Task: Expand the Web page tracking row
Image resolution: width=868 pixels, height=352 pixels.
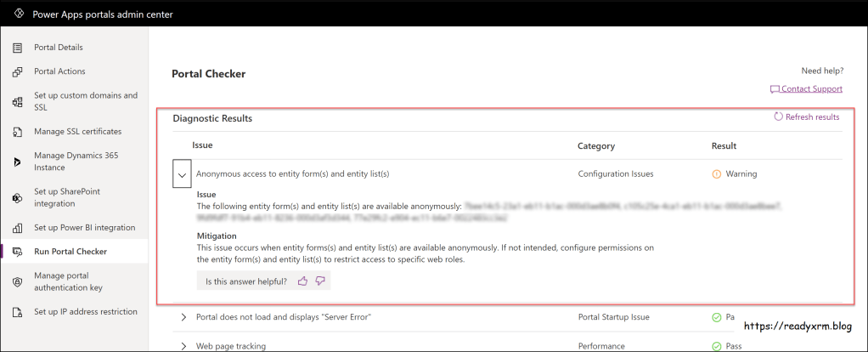Action: click(x=183, y=346)
